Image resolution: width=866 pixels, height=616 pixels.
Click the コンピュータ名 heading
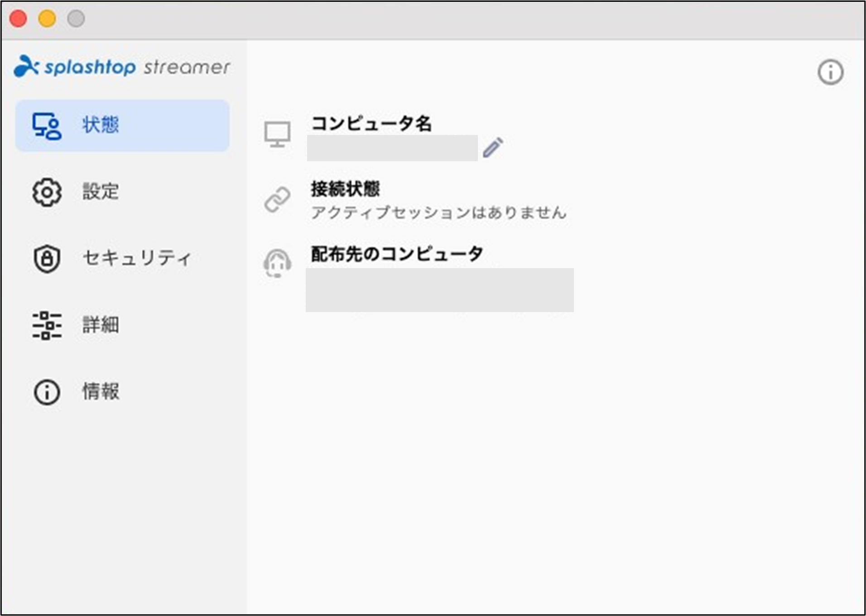coord(371,123)
